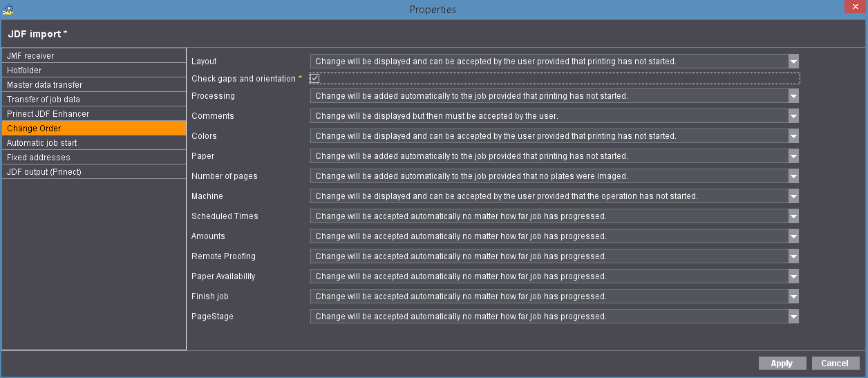Image resolution: width=868 pixels, height=378 pixels.
Task: Toggle the Check gaps and orientation checkbox
Action: [x=314, y=79]
